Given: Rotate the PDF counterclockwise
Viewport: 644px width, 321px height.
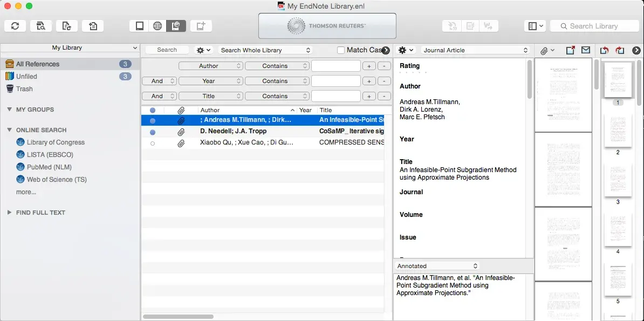Looking at the screenshot, I should [604, 50].
